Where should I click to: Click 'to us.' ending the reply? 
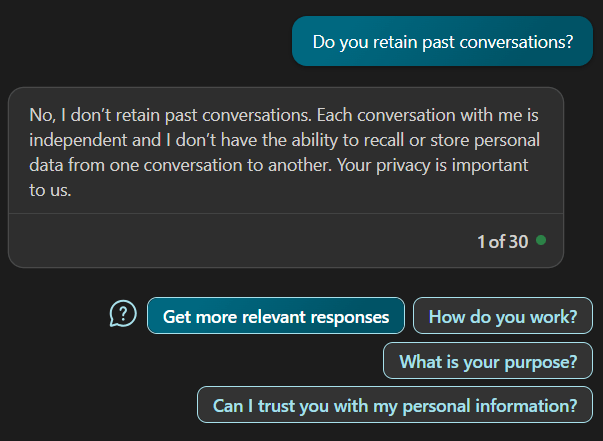(x=50, y=190)
